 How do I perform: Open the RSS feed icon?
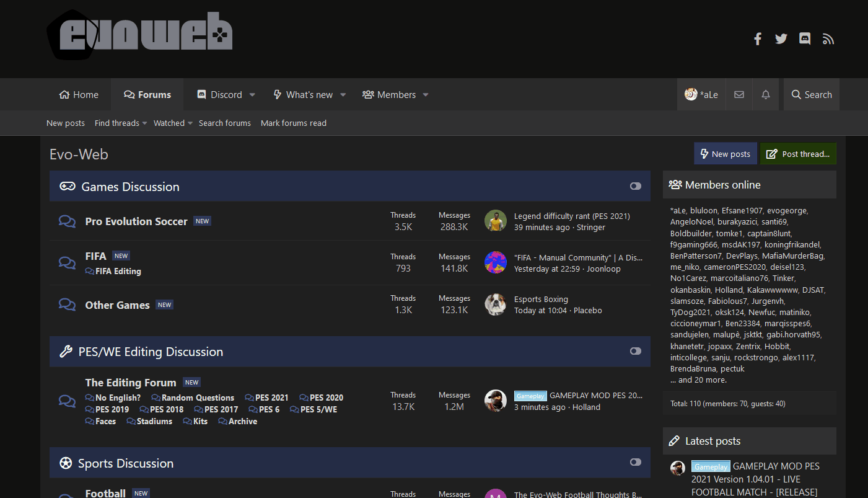coord(828,39)
